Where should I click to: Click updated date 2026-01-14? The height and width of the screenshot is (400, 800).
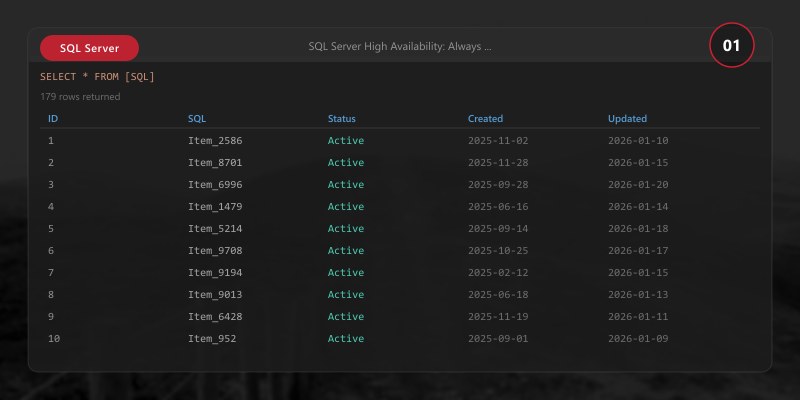click(x=638, y=206)
